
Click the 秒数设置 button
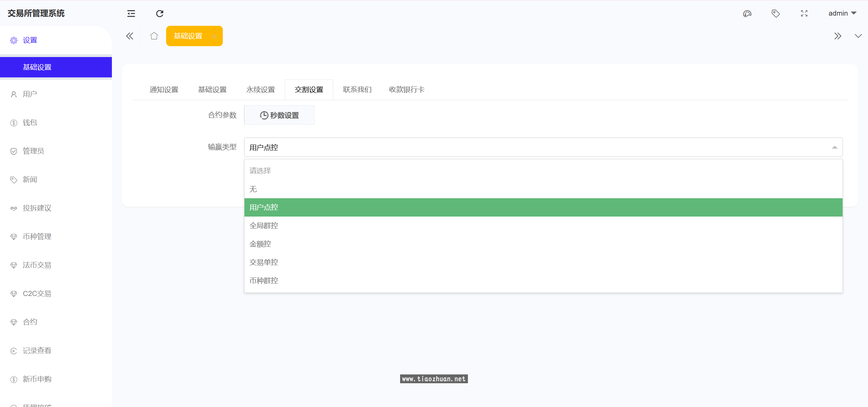pyautogui.click(x=279, y=115)
